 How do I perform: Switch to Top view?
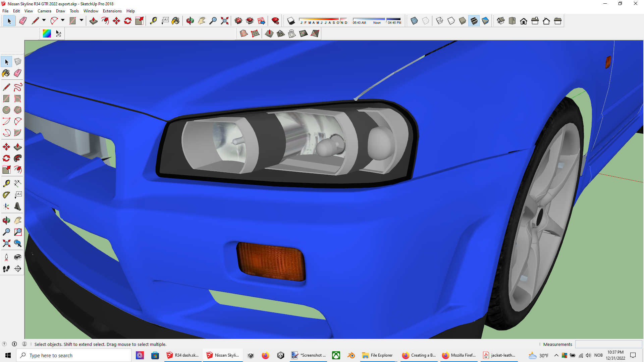pyautogui.click(x=512, y=21)
